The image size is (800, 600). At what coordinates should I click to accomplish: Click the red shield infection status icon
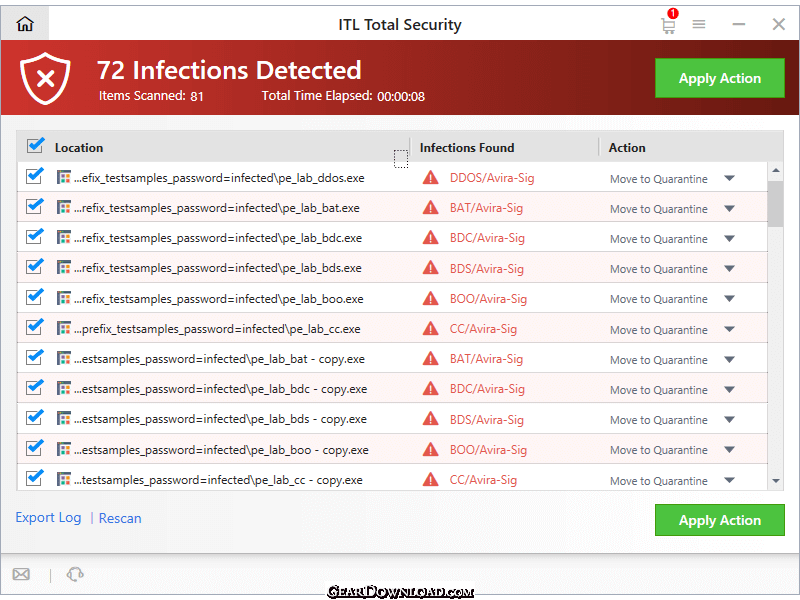(x=45, y=78)
